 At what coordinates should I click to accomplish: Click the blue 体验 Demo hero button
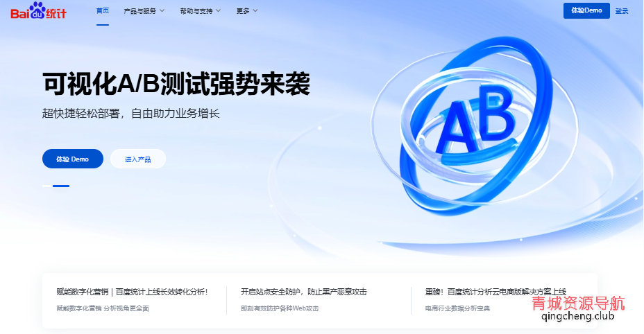[x=72, y=159]
